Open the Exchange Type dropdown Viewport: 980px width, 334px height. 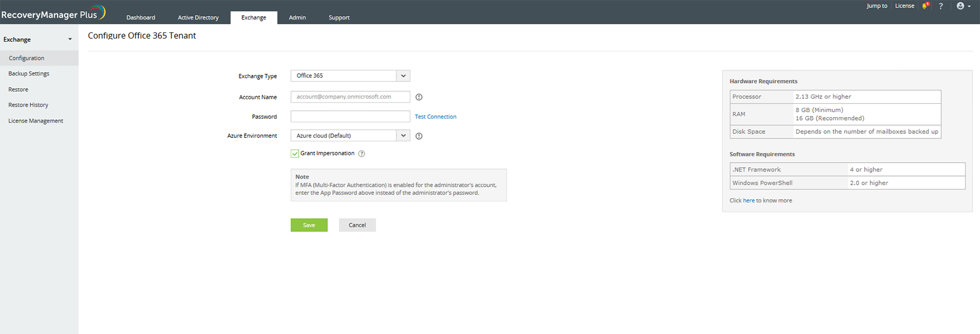click(x=350, y=76)
